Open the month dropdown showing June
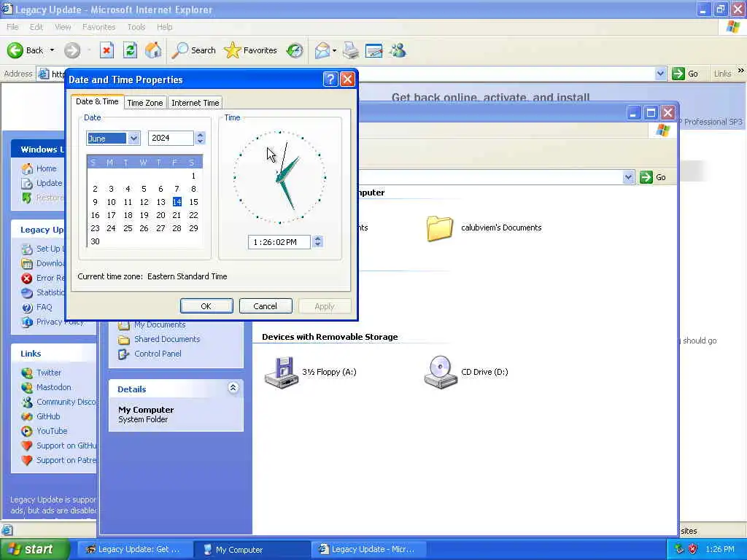 (x=133, y=138)
